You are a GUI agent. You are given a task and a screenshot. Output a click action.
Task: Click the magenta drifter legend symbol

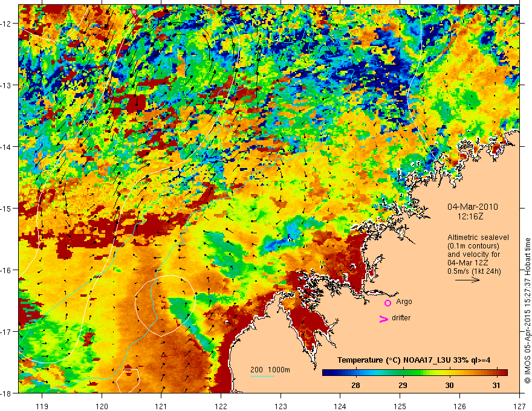click(384, 319)
